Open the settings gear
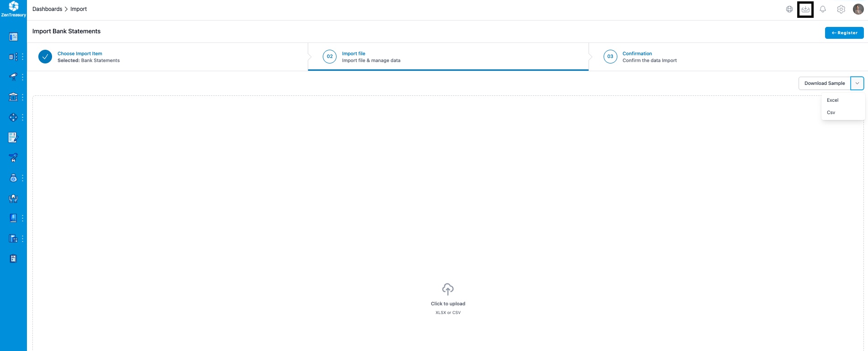 pyautogui.click(x=841, y=9)
